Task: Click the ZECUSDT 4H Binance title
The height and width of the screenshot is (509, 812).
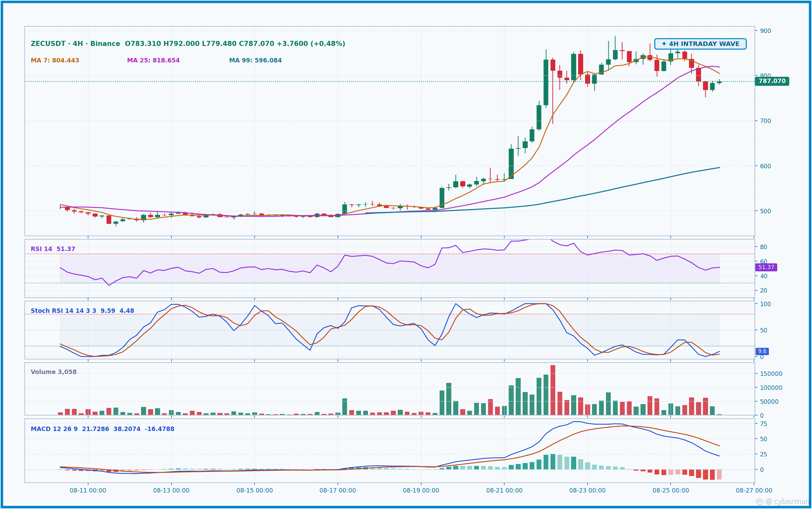Action: coord(75,44)
